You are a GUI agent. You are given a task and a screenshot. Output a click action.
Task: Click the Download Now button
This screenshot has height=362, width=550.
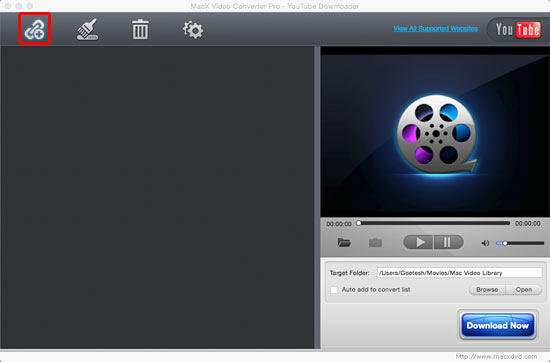[497, 326]
